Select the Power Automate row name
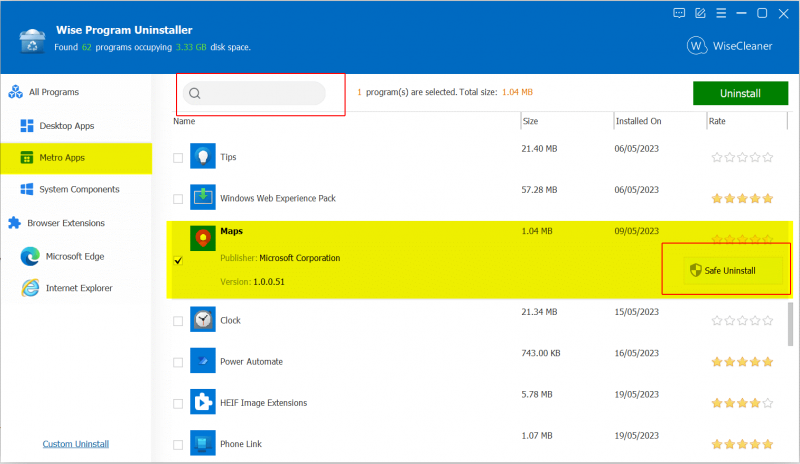The width and height of the screenshot is (800, 464). [251, 361]
